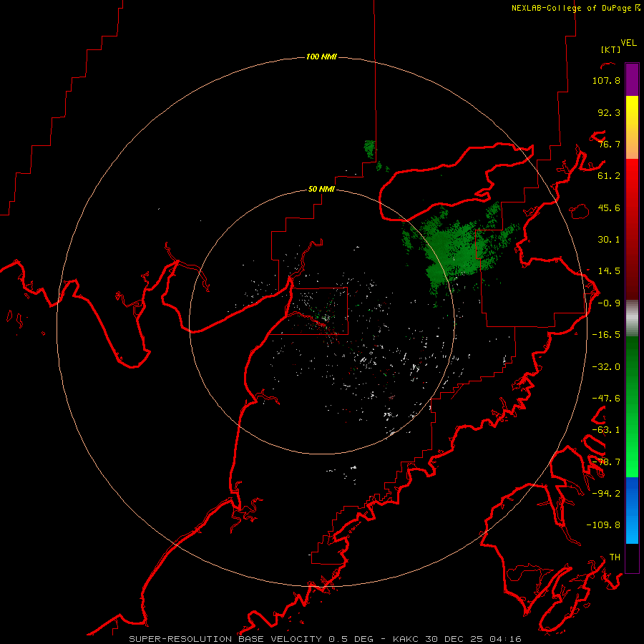This screenshot has width=644, height=644.
Task: Pick the purple segment of color bar
Action: (632, 79)
